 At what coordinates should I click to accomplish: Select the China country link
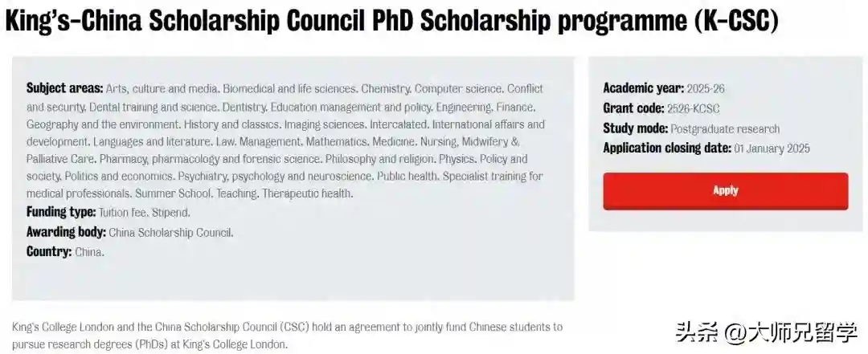(x=89, y=252)
